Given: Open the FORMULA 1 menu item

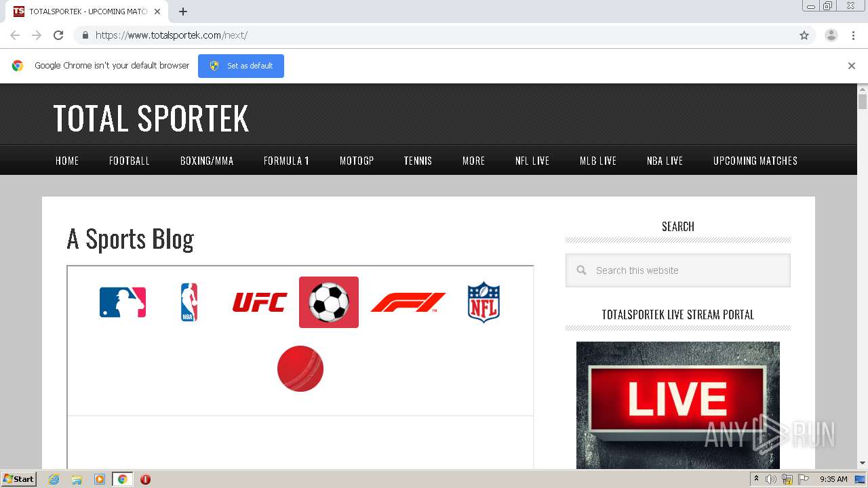Looking at the screenshot, I should (x=286, y=161).
